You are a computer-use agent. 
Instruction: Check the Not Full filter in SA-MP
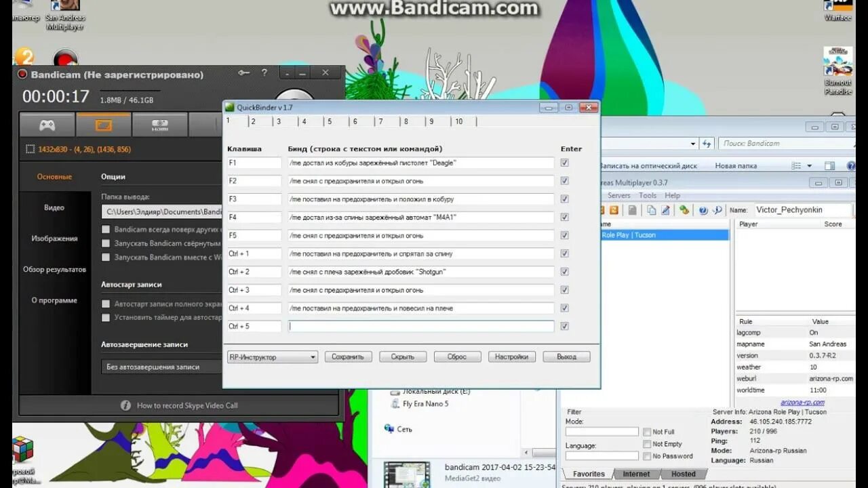(647, 432)
